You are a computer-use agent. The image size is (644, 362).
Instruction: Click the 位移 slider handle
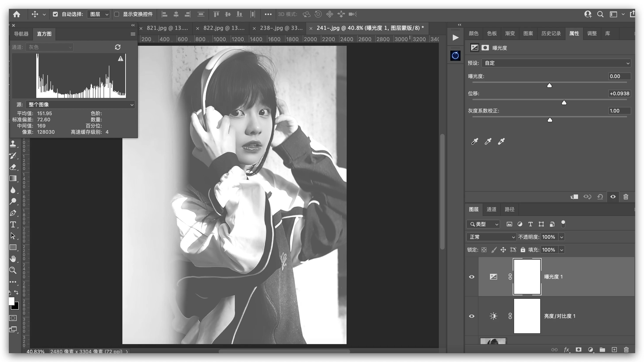tap(564, 103)
